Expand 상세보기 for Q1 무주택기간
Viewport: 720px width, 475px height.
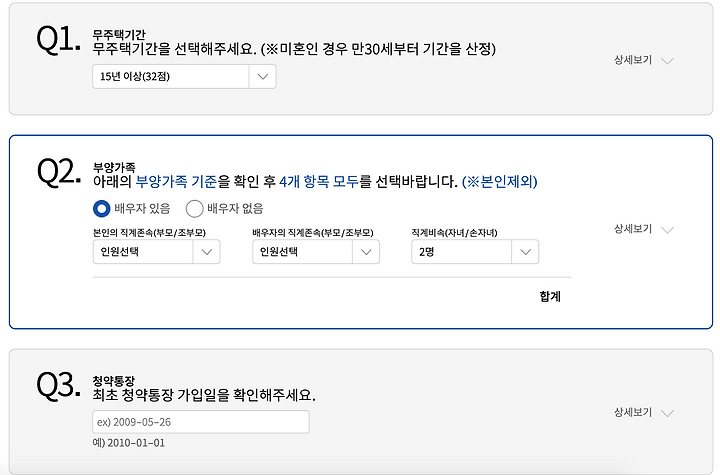coord(643,60)
